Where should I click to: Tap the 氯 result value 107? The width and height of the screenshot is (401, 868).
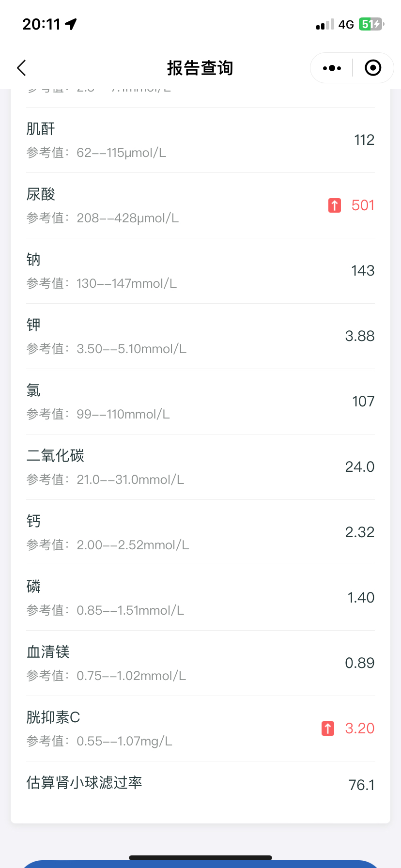363,402
